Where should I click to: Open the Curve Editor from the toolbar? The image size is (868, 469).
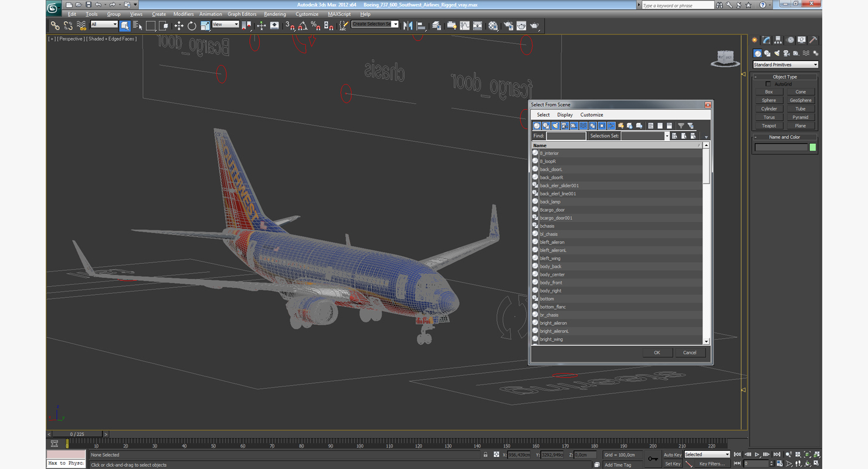tap(464, 26)
